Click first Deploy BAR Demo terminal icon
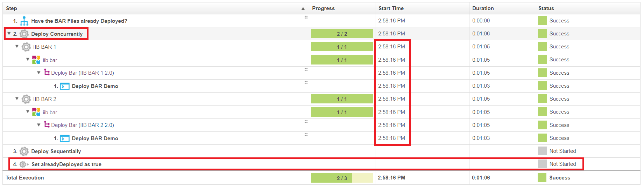The height and width of the screenshot is (190, 644). [65, 86]
